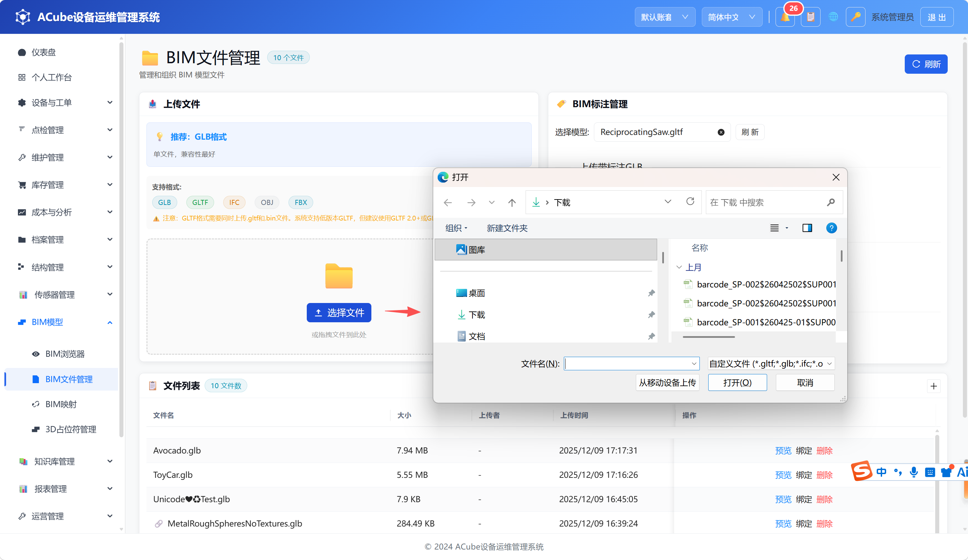Go forward in the file dialog
Viewport: 968px width, 560px height.
pyautogui.click(x=471, y=203)
